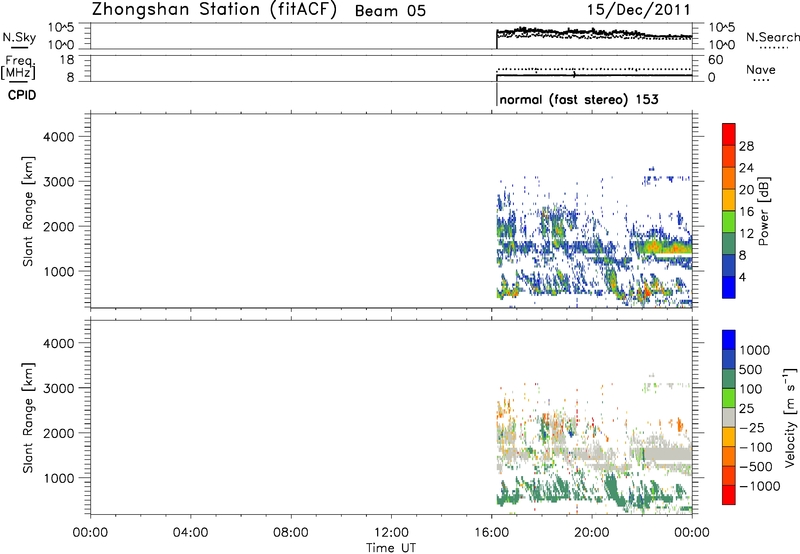The height and width of the screenshot is (554, 800).
Task: Click the orange-green band in power panel near 1500 km
Action: pos(666,248)
